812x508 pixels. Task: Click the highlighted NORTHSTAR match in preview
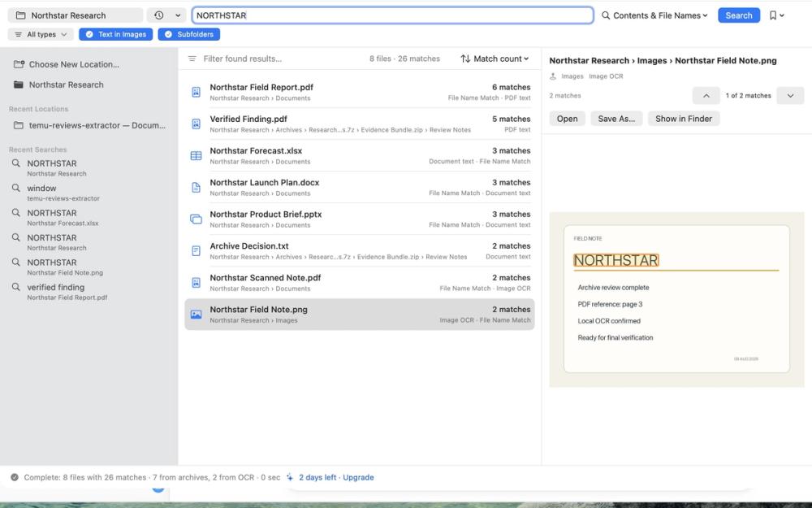pyautogui.click(x=615, y=260)
